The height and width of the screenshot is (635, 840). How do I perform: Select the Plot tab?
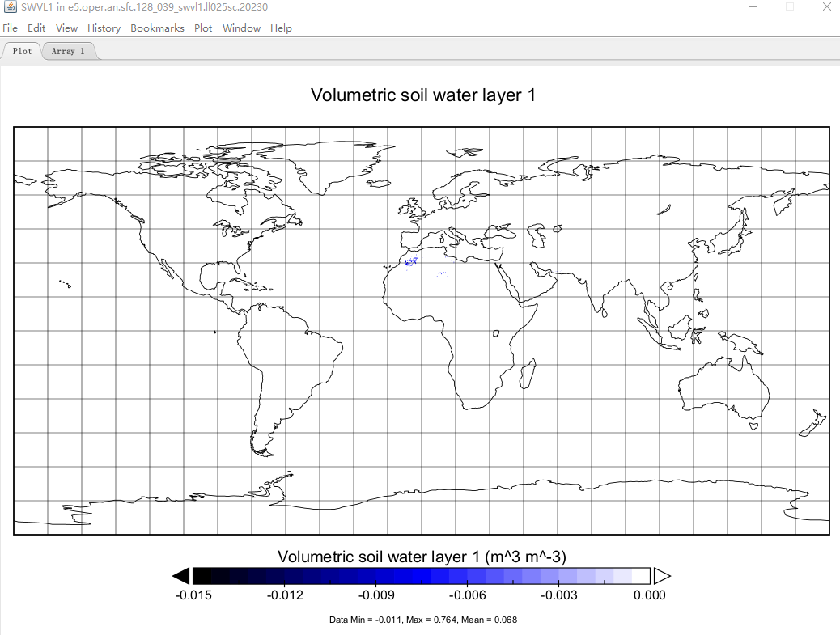(x=22, y=52)
